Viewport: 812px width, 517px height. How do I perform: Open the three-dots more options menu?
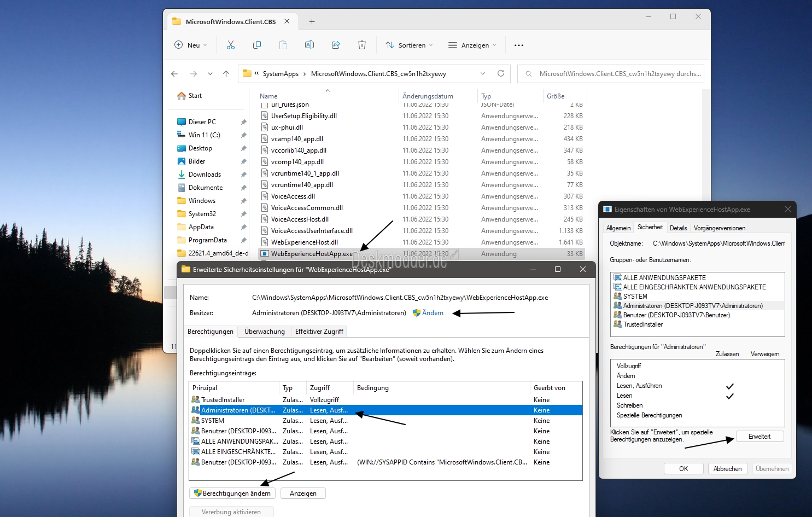point(519,45)
